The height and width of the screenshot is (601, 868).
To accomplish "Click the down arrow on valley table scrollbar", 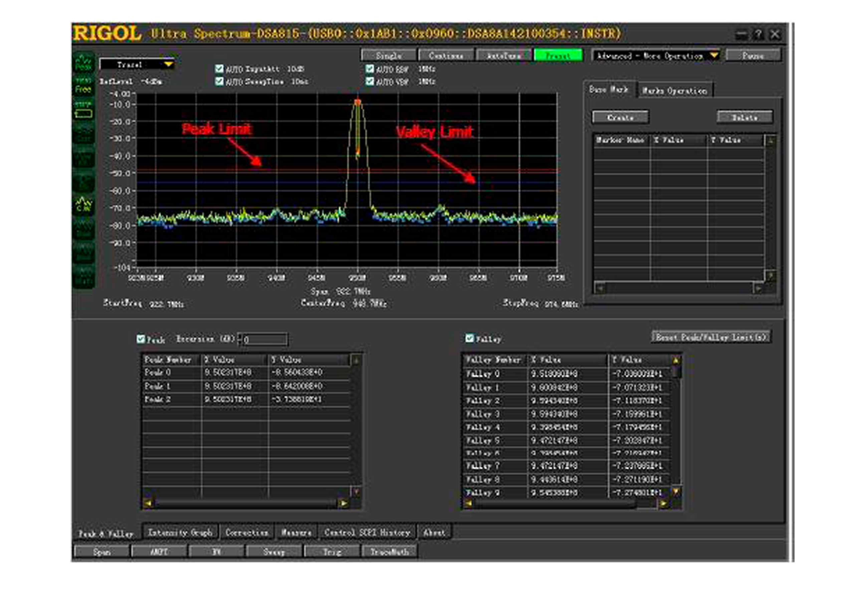I will tap(676, 491).
